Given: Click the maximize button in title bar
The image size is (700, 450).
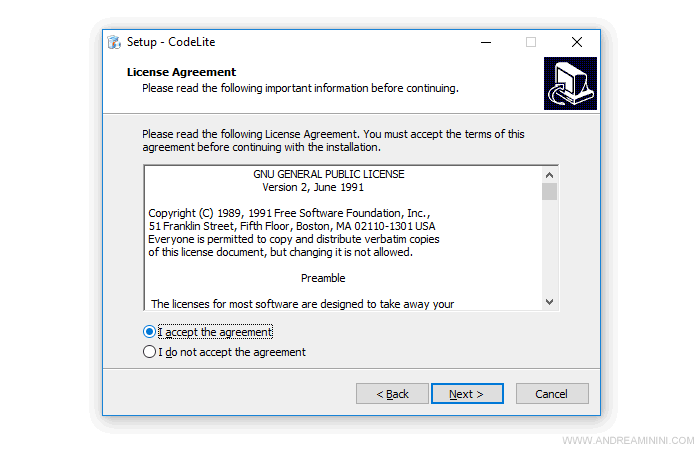Looking at the screenshot, I should click(531, 42).
